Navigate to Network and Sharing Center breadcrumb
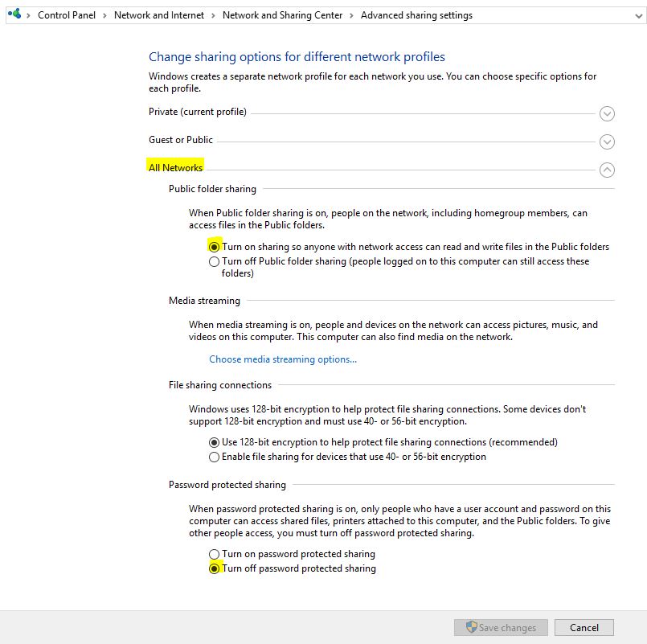The height and width of the screenshot is (644, 647). pyautogui.click(x=282, y=15)
